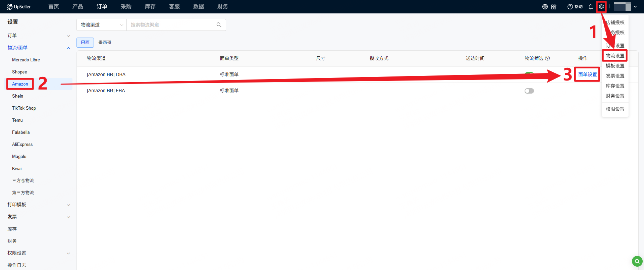Open the apps grid icon
This screenshot has width=644, height=270.
tap(554, 7)
